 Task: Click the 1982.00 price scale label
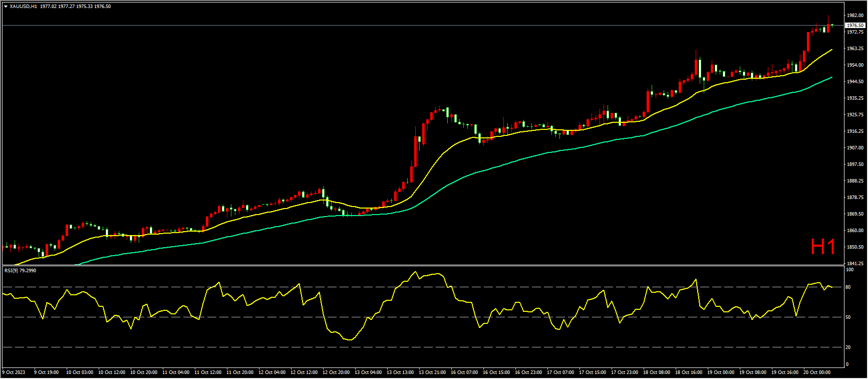(855, 16)
